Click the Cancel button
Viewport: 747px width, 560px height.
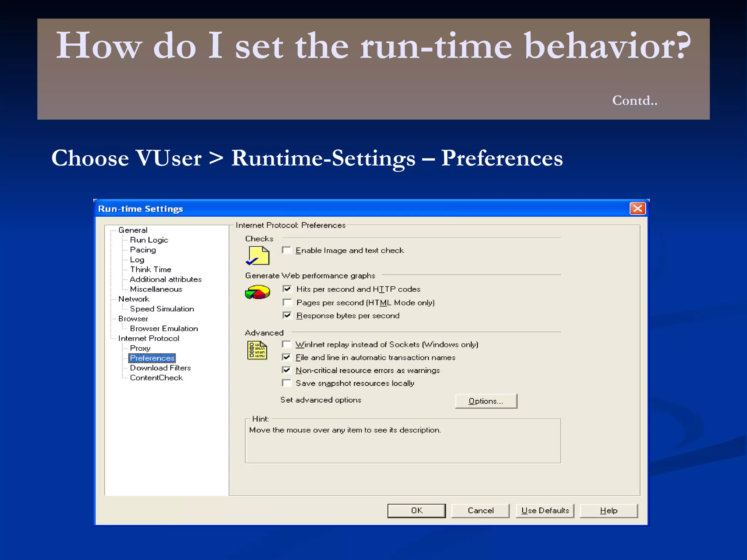[x=480, y=511]
